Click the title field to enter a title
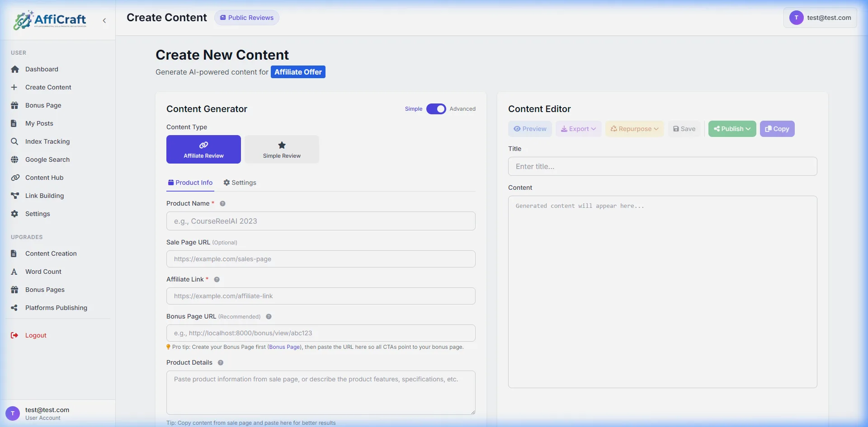This screenshot has width=868, height=427. [662, 166]
